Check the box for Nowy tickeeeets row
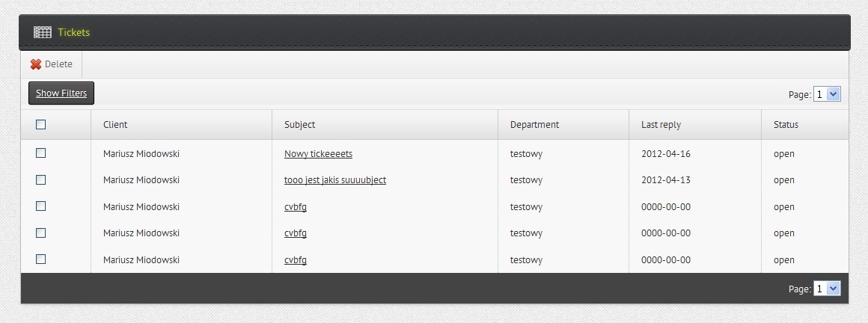The width and height of the screenshot is (868, 323). coord(41,153)
